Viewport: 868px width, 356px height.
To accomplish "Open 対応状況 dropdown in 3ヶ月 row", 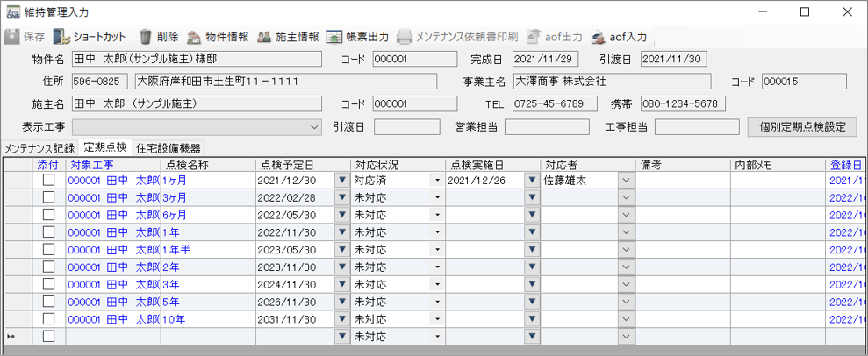I will [x=437, y=197].
